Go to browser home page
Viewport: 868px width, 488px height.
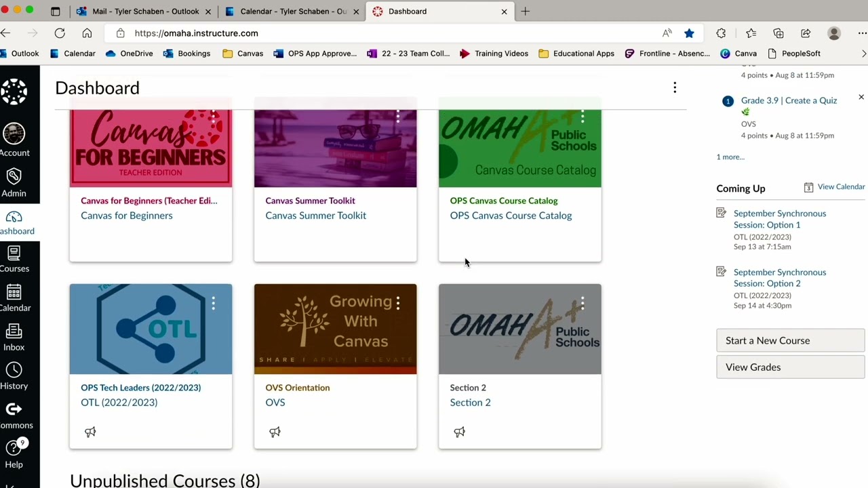[x=87, y=33]
